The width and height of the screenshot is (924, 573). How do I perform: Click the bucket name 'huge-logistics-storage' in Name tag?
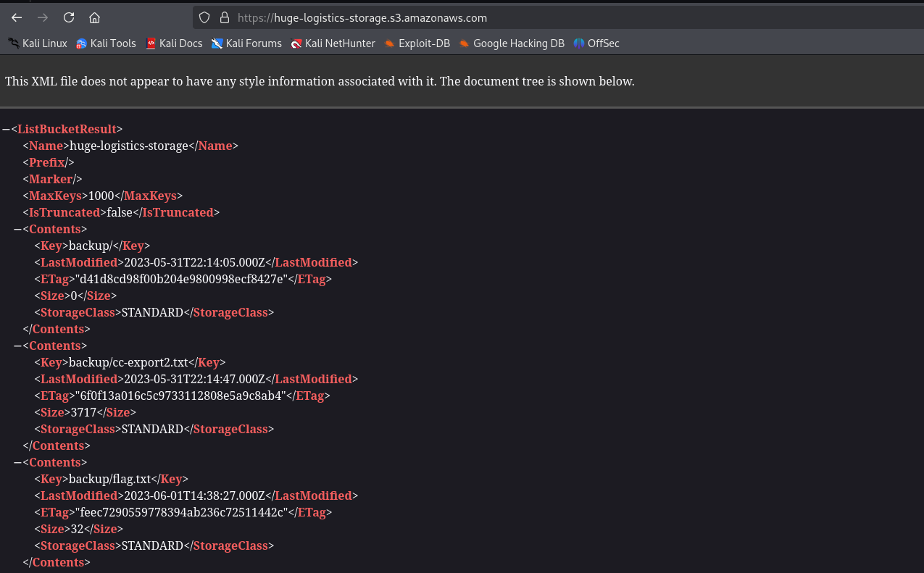[129, 146]
